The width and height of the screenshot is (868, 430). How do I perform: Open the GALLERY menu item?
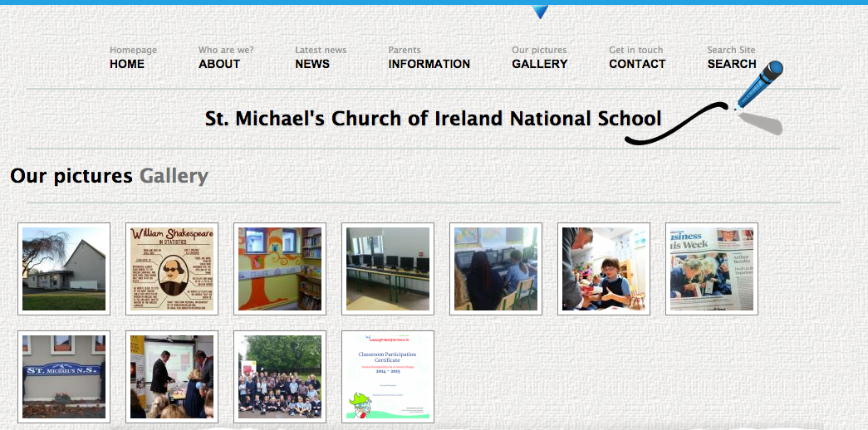(x=540, y=64)
